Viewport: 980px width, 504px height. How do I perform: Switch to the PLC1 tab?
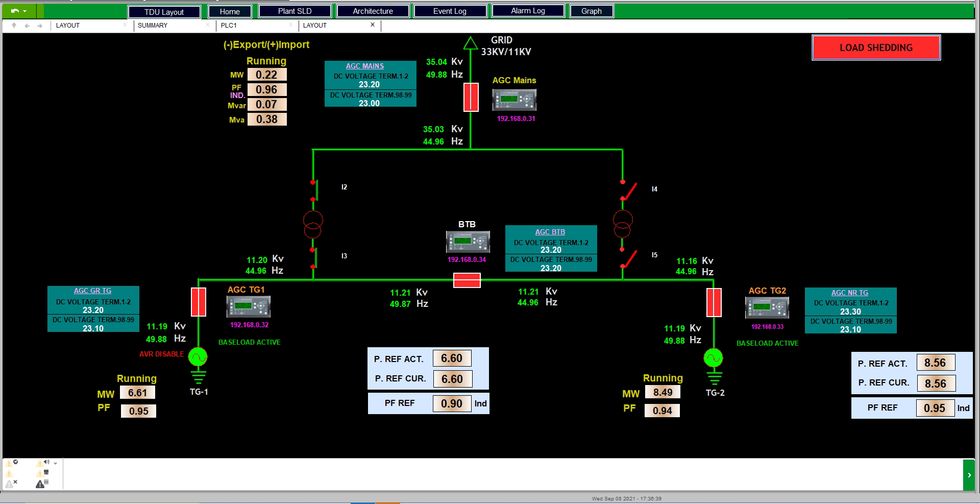tap(229, 25)
